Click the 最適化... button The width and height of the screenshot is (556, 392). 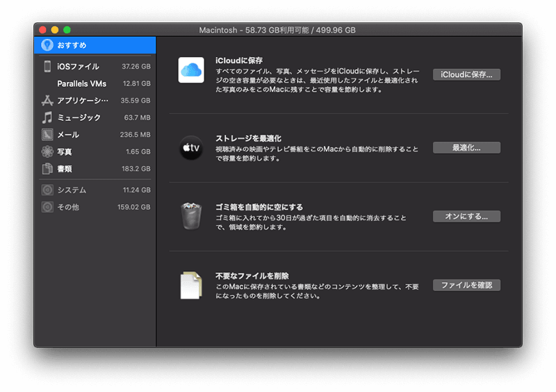pos(466,147)
